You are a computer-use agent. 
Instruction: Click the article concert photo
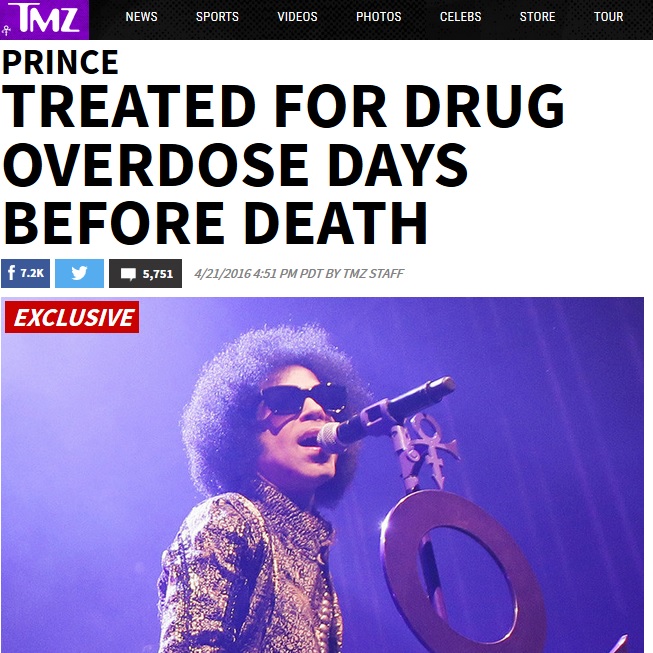coord(322,475)
